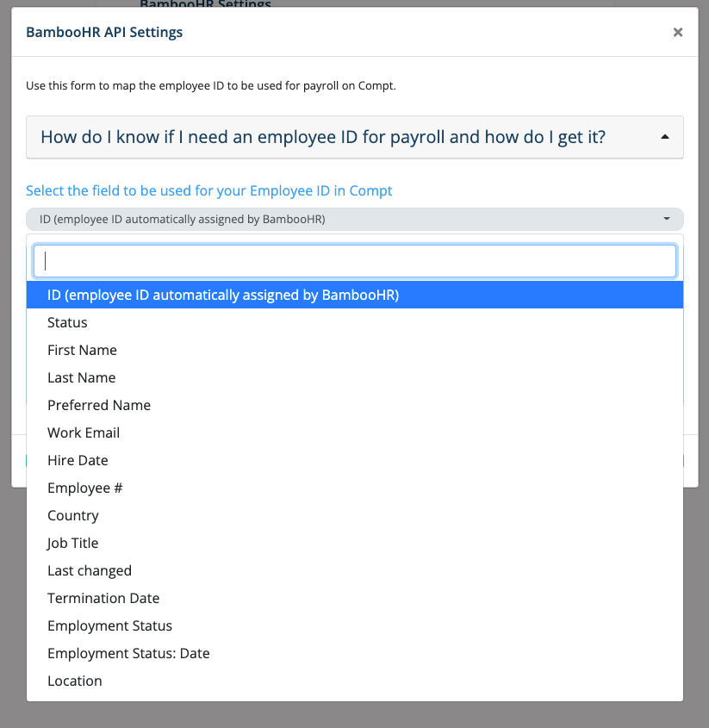Open the Employee ID field dropdown
Screen dimensions: 709x728
tap(354, 219)
